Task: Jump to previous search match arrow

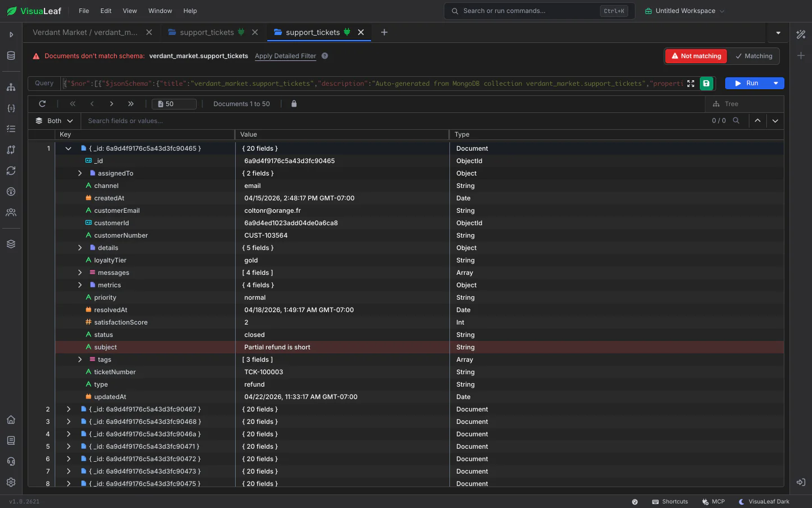Action: coord(757,121)
